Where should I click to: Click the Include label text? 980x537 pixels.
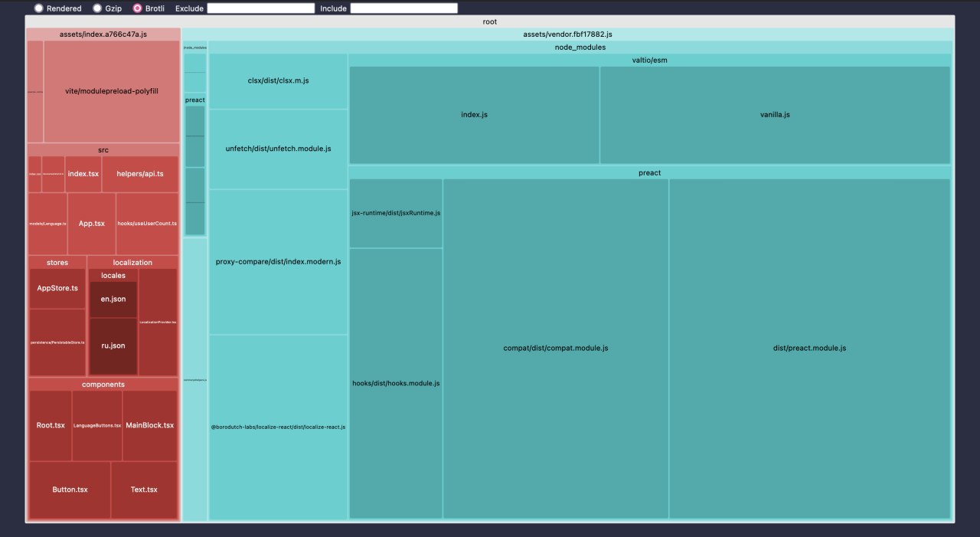pyautogui.click(x=333, y=8)
